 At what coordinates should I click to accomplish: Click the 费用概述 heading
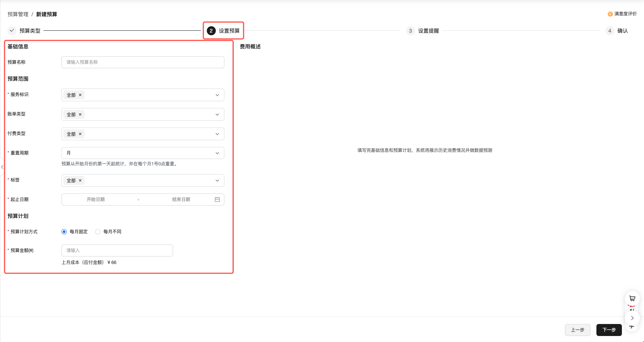point(250,46)
